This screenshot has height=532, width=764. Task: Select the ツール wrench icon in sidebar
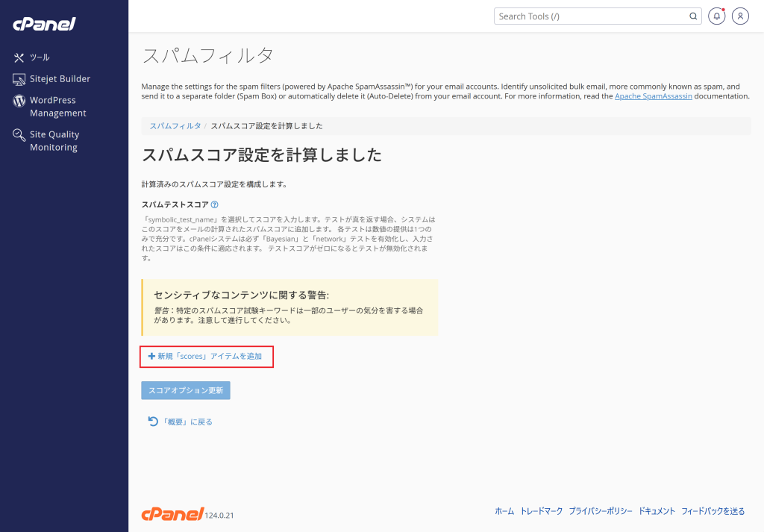(x=18, y=57)
